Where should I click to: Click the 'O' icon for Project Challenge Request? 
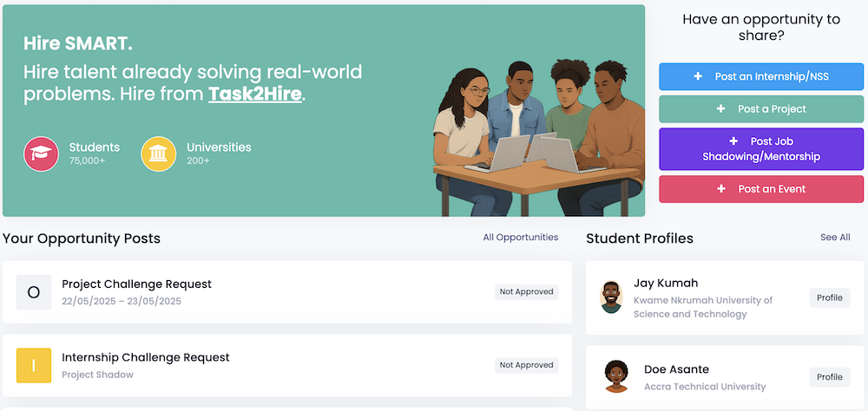(34, 292)
